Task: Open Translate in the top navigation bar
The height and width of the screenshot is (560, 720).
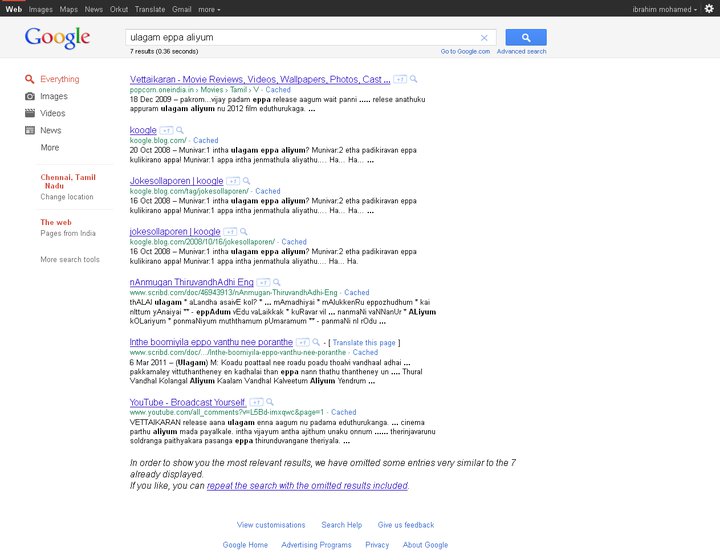Action: tap(150, 9)
